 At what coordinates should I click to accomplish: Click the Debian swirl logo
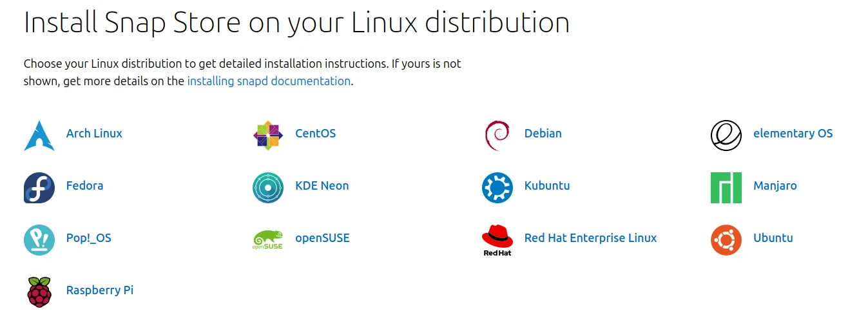(497, 135)
